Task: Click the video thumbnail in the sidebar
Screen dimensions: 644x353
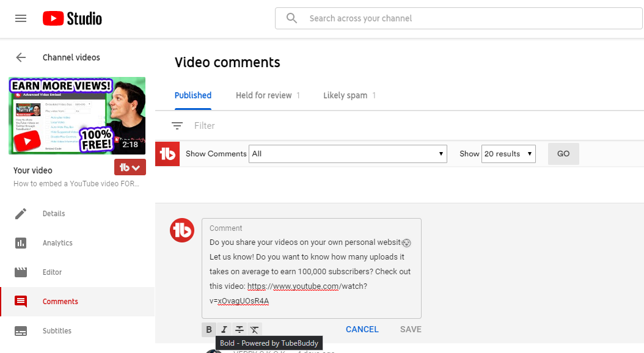Action: [x=77, y=115]
